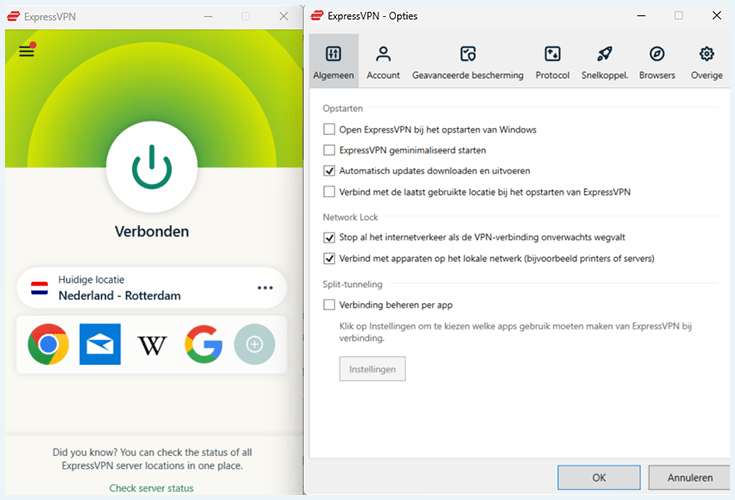Screen dimensions: 735x500
Task: Launch the Chrome shortcut
Action: (48, 344)
